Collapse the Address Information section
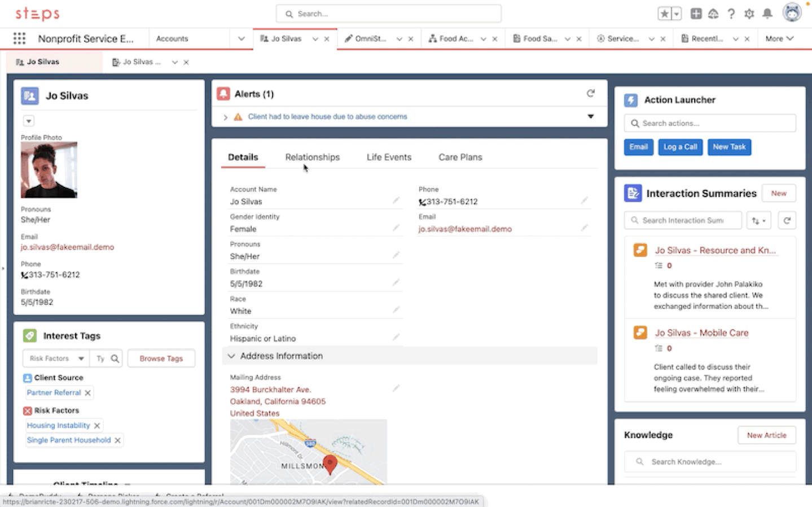Screen dimensions: 812x507 231,356
